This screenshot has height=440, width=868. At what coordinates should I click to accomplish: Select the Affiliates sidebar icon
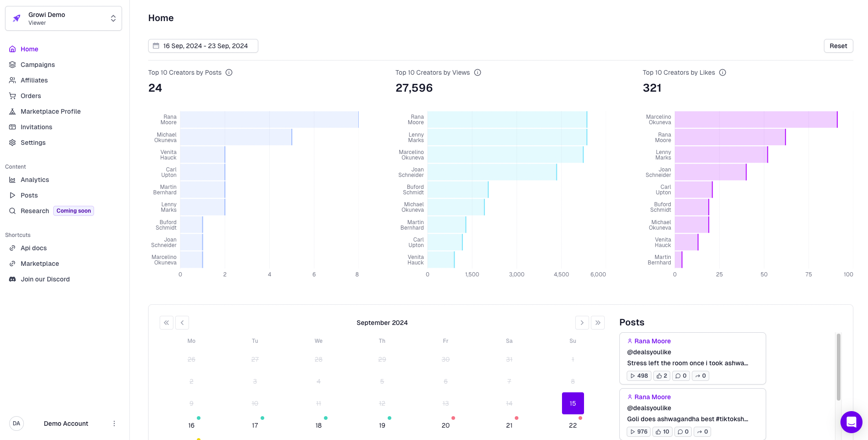click(12, 80)
